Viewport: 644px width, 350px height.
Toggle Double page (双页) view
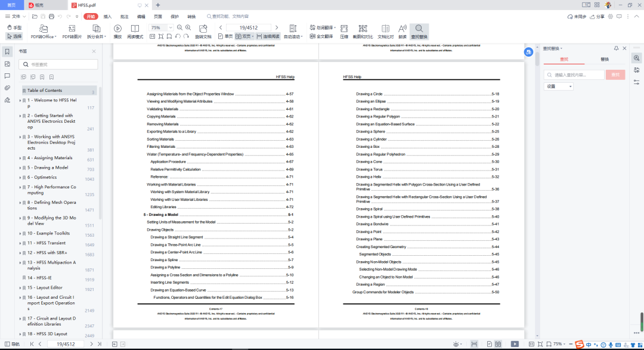pyautogui.click(x=244, y=36)
